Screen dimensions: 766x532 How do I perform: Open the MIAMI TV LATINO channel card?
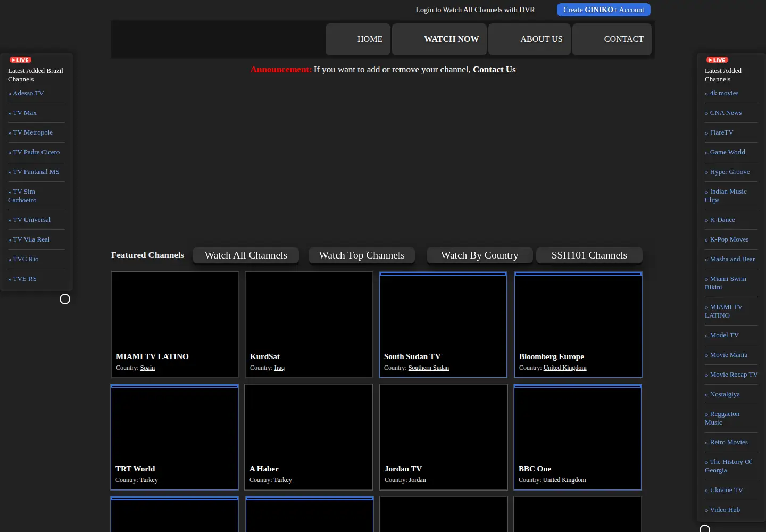[x=175, y=325]
